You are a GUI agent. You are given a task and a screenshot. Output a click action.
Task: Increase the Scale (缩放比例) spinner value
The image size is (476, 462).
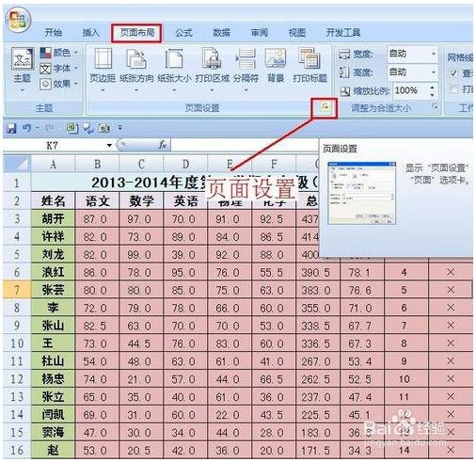point(433,88)
